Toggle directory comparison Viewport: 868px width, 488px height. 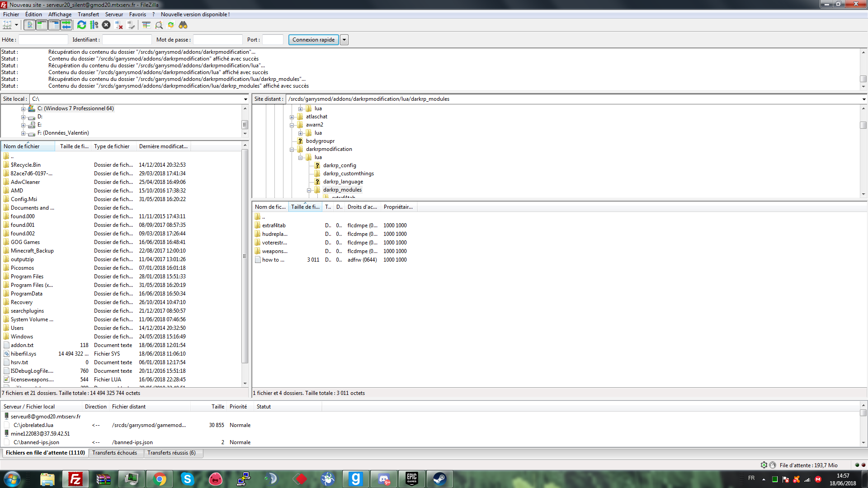coord(159,25)
